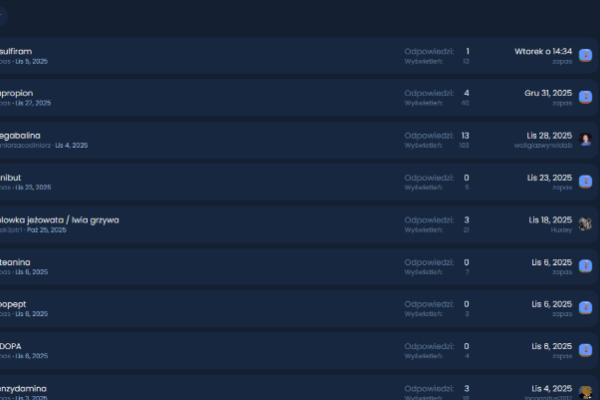Go to latest post dated 'Gru 31, 2025'
This screenshot has height=400, width=600.
pyautogui.click(x=547, y=92)
